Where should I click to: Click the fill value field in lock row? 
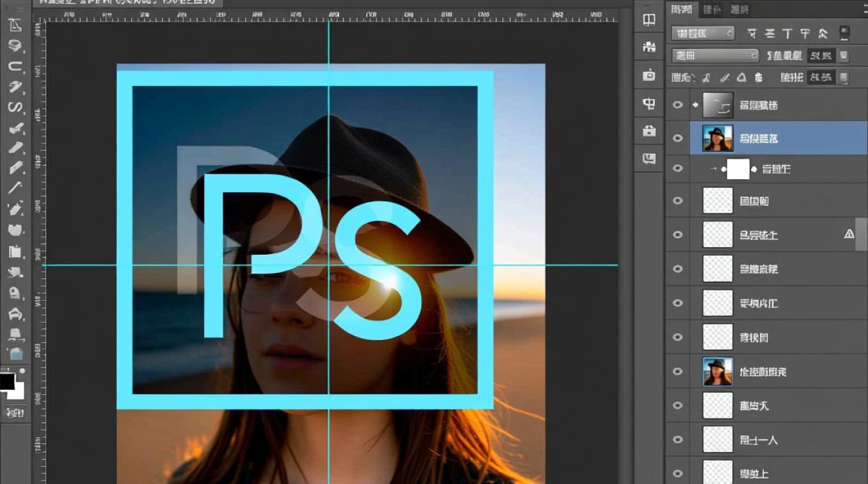coord(821,77)
